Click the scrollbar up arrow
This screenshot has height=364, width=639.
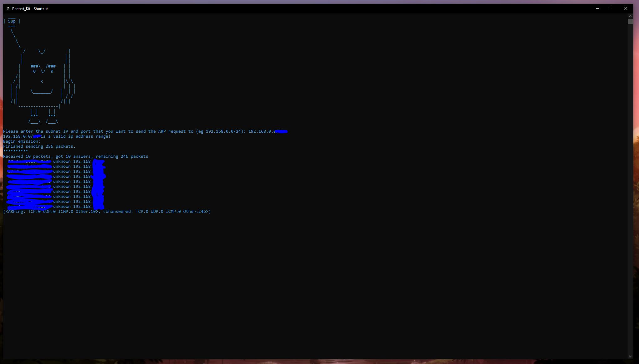(630, 16)
